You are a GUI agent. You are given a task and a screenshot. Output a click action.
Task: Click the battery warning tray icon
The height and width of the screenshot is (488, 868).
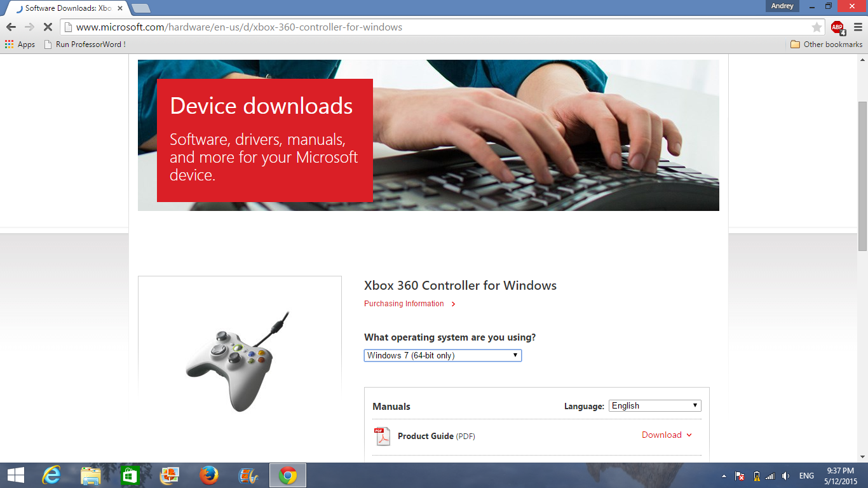tap(756, 476)
